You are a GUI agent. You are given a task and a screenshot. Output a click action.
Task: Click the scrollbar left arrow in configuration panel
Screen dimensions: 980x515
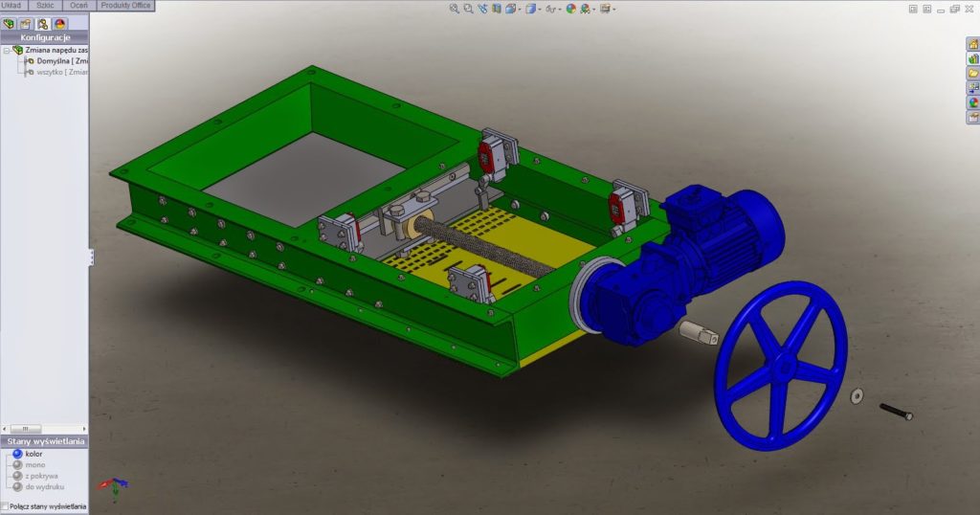point(5,430)
